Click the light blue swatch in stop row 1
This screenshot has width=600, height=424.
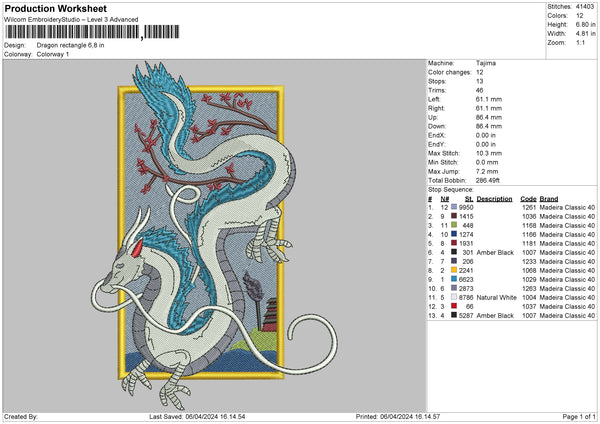(454, 207)
